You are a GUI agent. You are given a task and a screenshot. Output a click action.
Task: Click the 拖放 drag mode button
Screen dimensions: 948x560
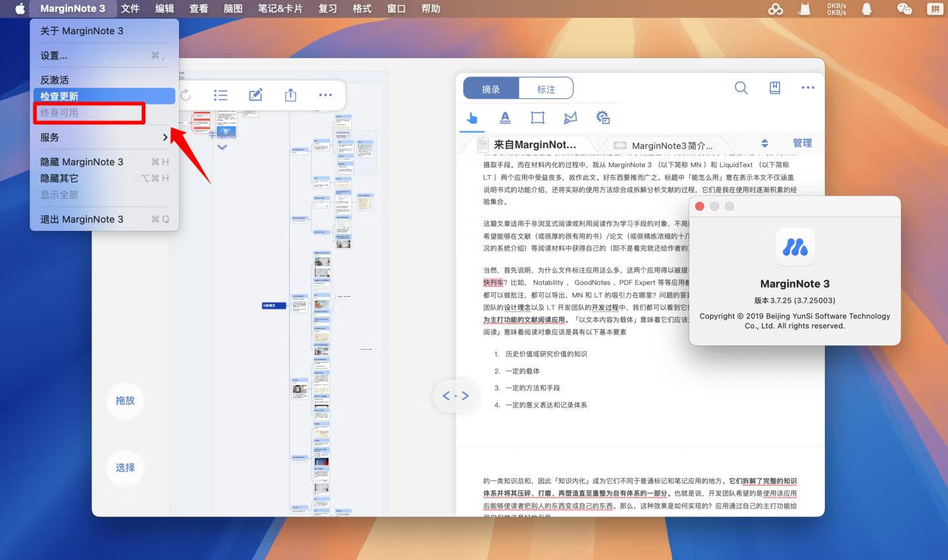point(125,400)
